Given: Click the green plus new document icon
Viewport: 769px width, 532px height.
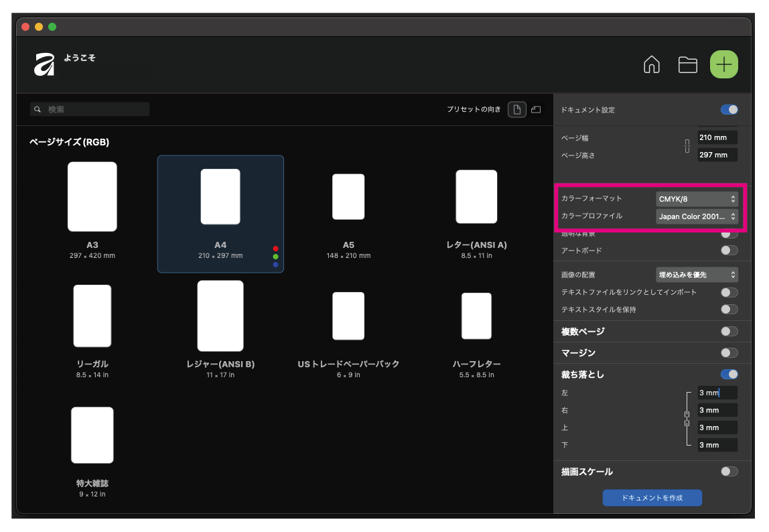Looking at the screenshot, I should pos(723,64).
